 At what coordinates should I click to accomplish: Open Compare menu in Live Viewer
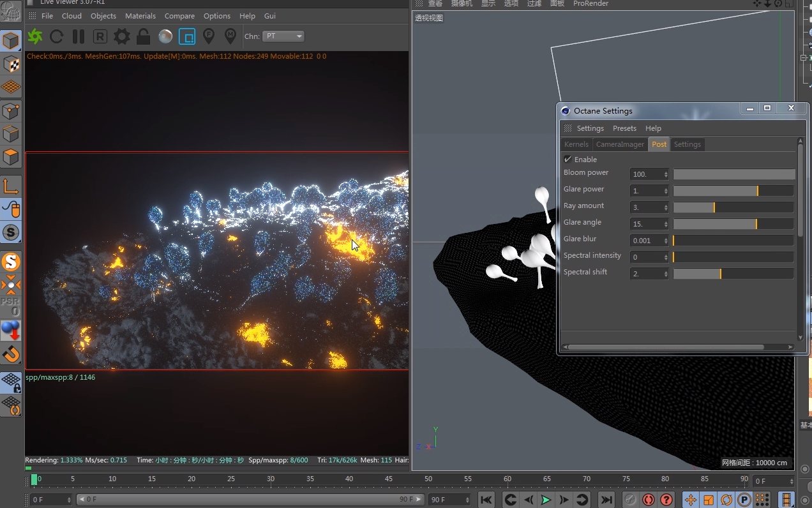(x=180, y=16)
